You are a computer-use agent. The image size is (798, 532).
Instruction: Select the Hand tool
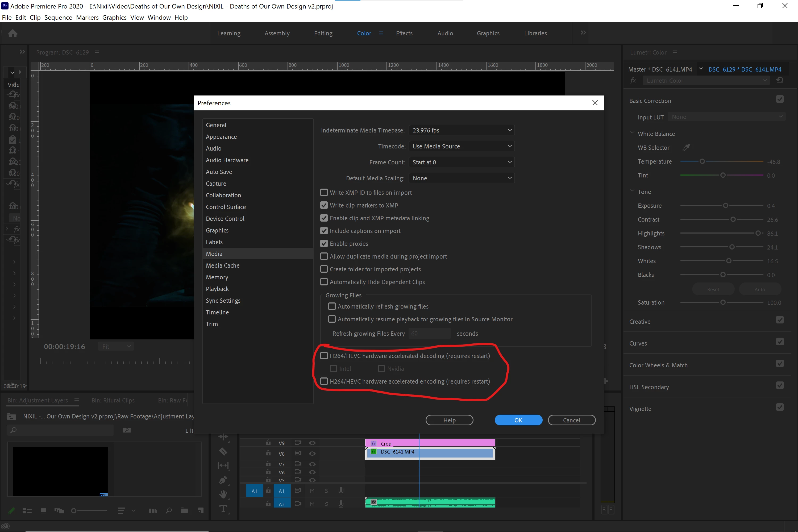[x=223, y=494]
